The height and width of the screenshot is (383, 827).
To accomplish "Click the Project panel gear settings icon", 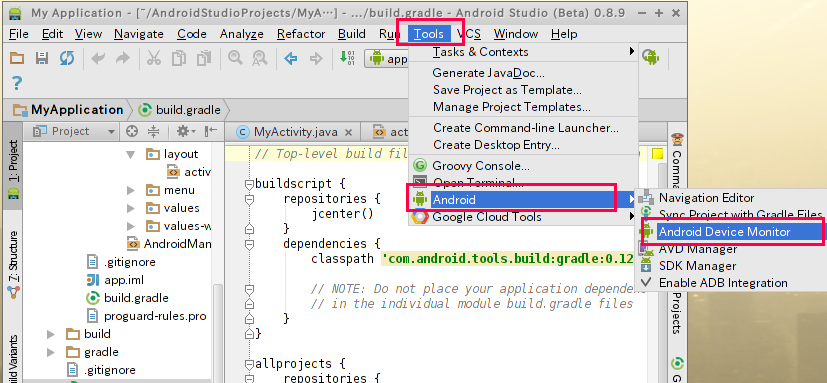I will (x=186, y=131).
